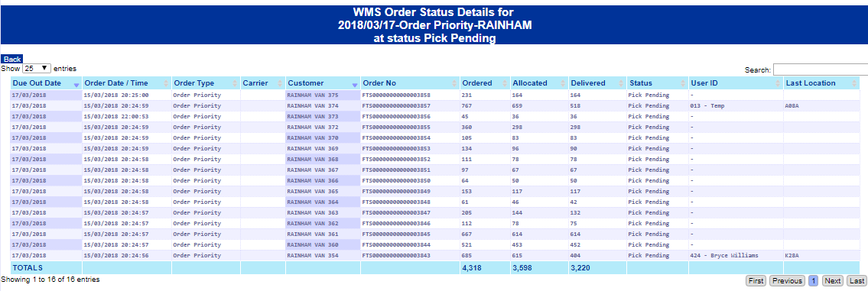Sort by Order No column icon
This screenshot has width=868, height=291.
454,83
